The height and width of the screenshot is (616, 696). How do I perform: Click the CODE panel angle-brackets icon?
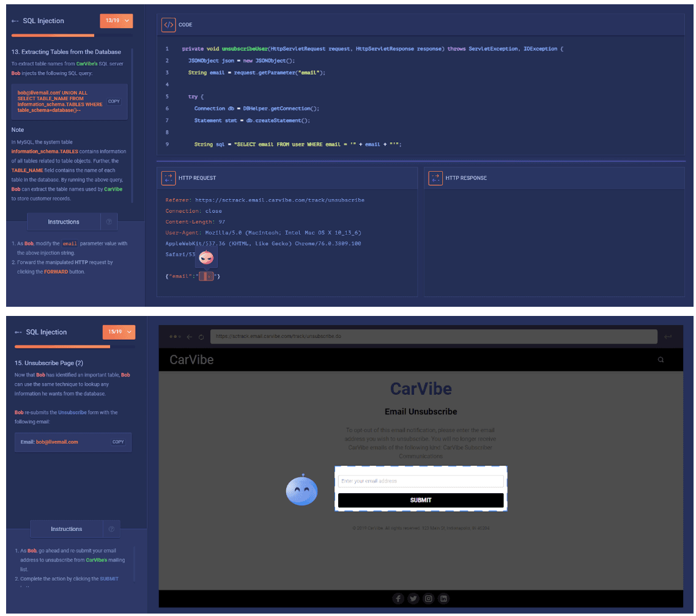click(x=167, y=24)
